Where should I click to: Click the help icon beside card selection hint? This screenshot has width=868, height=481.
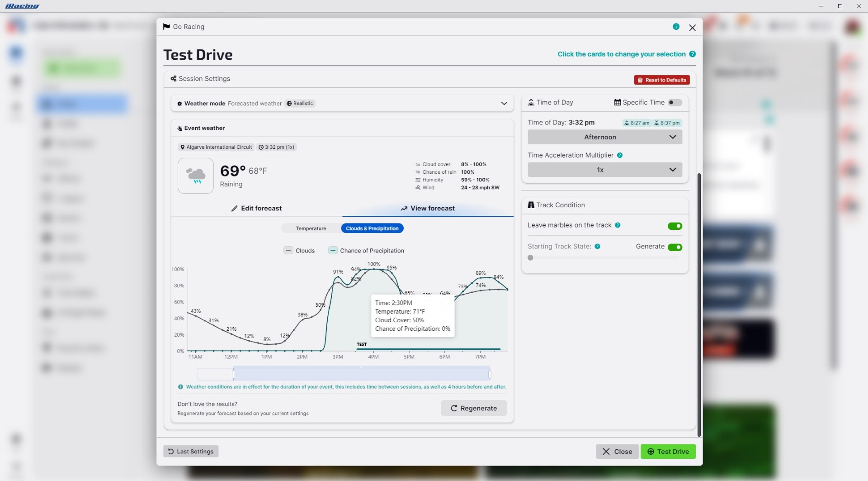(x=692, y=54)
